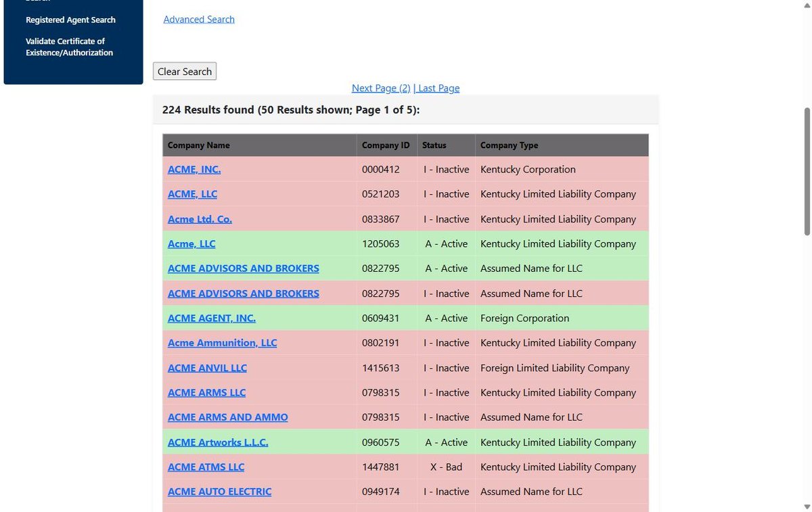Viewport: 812px width, 512px height.
Task: Click the X - Bad status cell
Action: (446, 467)
